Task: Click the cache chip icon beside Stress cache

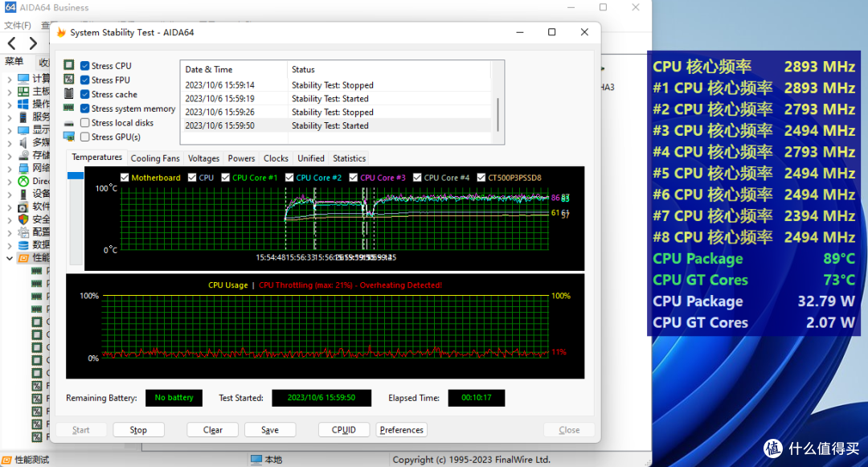Action: coord(68,94)
